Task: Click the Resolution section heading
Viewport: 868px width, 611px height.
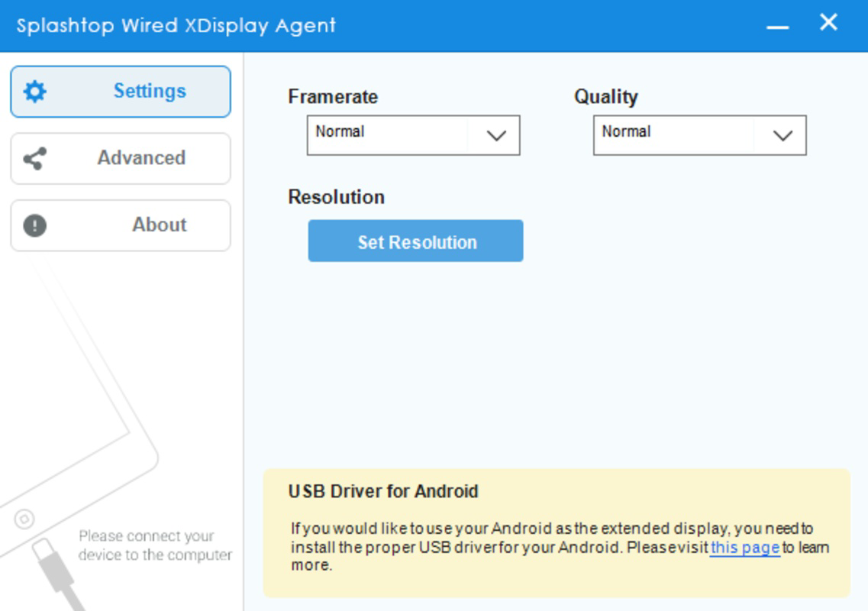Action: (337, 196)
